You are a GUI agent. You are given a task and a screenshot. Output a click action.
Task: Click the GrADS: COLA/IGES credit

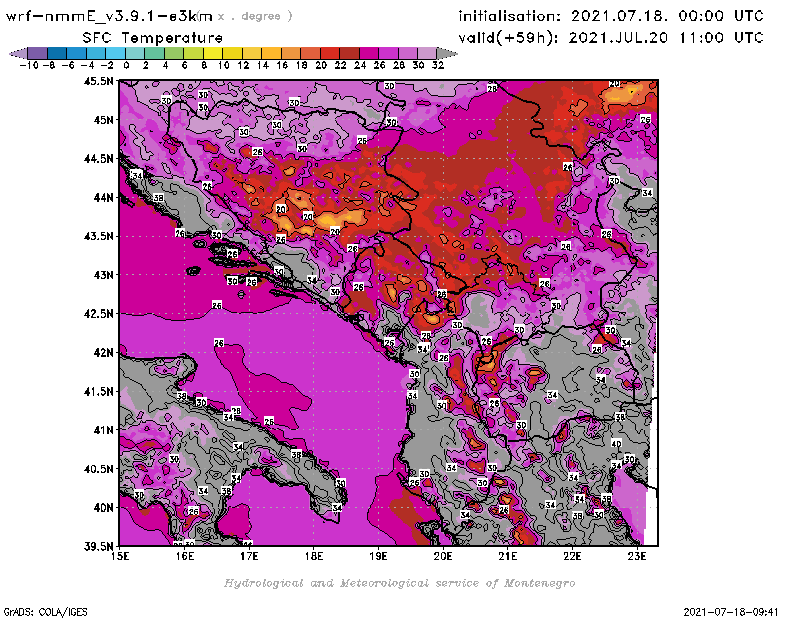[45, 612]
